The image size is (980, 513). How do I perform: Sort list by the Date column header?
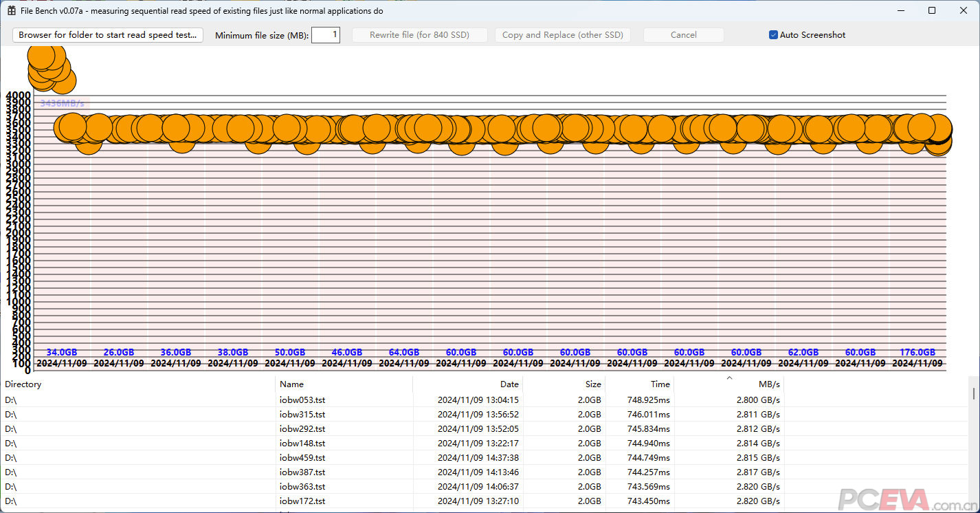(x=467, y=384)
